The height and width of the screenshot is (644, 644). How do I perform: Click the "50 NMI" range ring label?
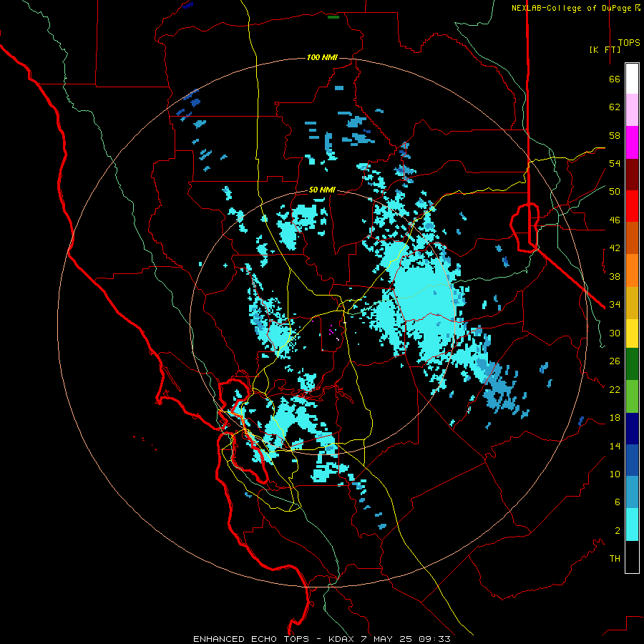tap(322, 190)
